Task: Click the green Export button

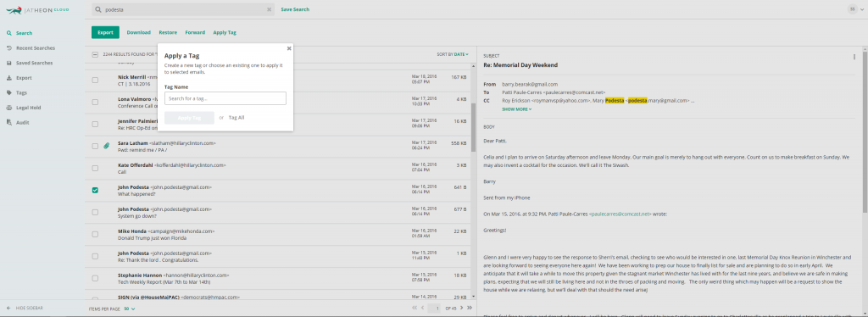Action: click(x=105, y=33)
